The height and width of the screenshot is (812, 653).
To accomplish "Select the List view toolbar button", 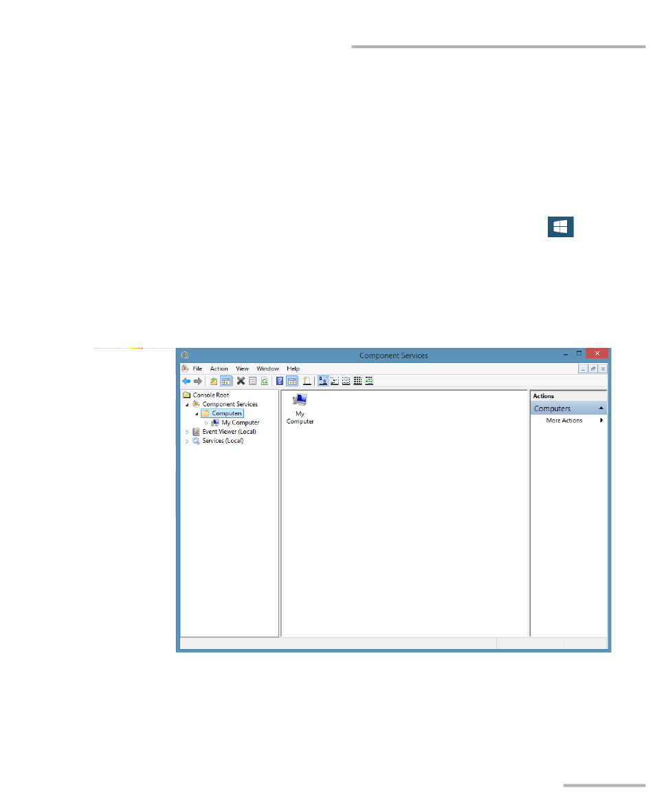I will click(346, 381).
